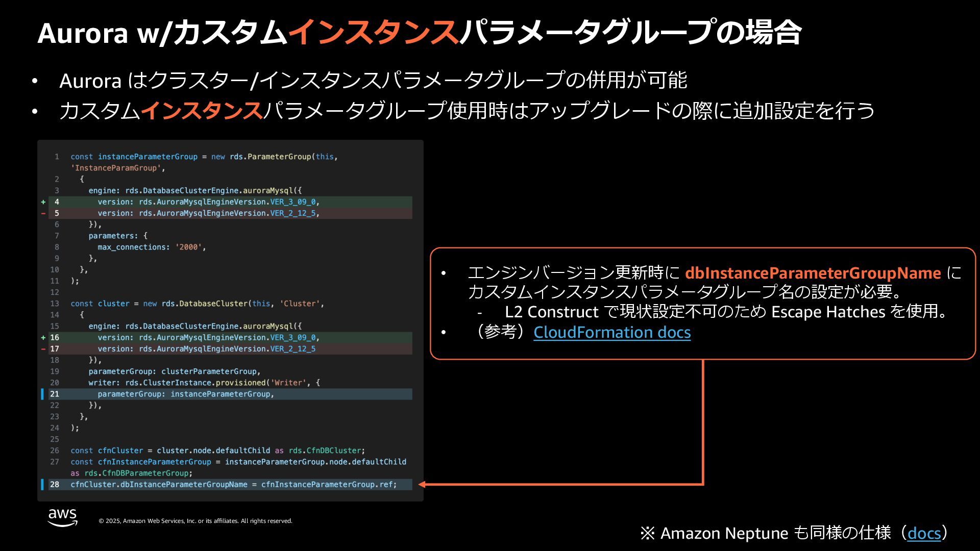Click line number 25 in code gutter
The image size is (980, 551).
point(55,439)
